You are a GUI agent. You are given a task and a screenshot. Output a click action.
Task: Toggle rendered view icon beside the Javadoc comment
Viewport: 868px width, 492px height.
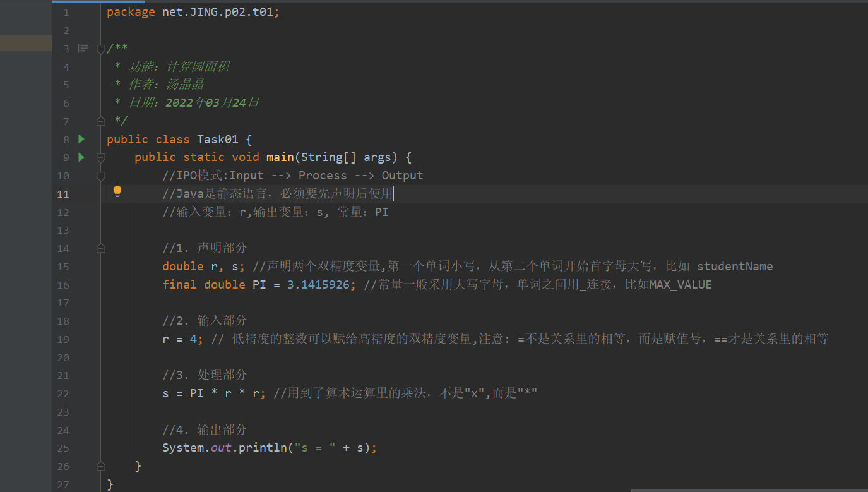coord(83,47)
